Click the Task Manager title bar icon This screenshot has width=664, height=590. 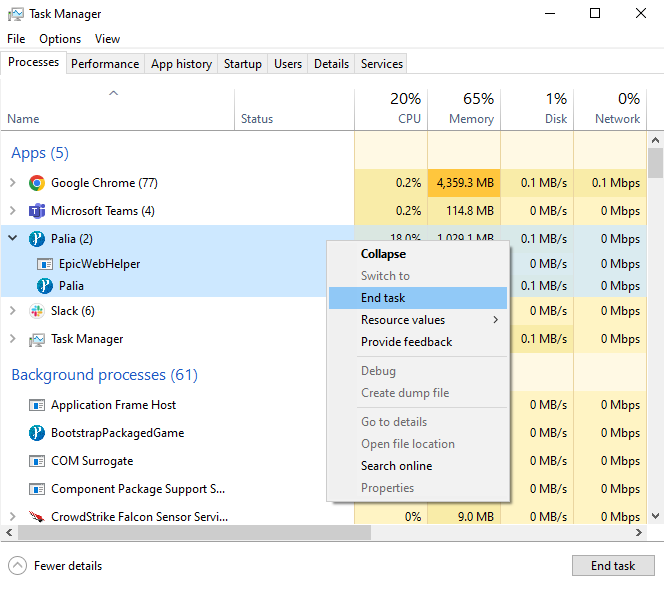[16, 14]
